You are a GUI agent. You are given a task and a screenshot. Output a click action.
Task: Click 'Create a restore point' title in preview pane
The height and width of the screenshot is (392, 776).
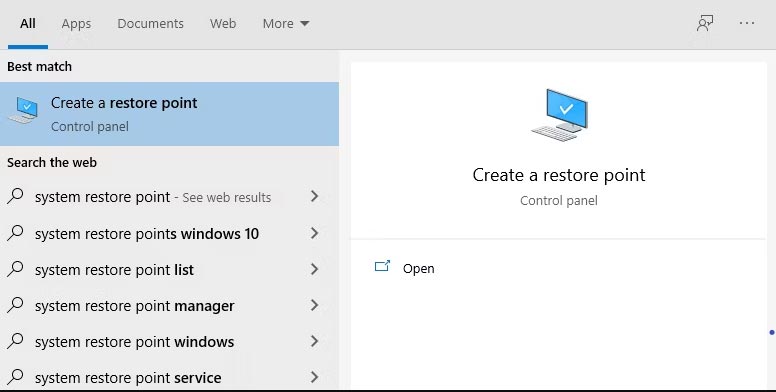(559, 175)
